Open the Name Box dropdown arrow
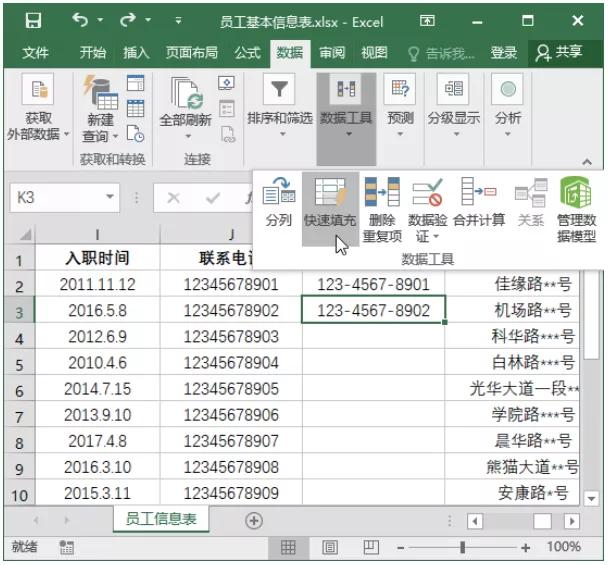The width and height of the screenshot is (608, 565). pyautogui.click(x=111, y=197)
